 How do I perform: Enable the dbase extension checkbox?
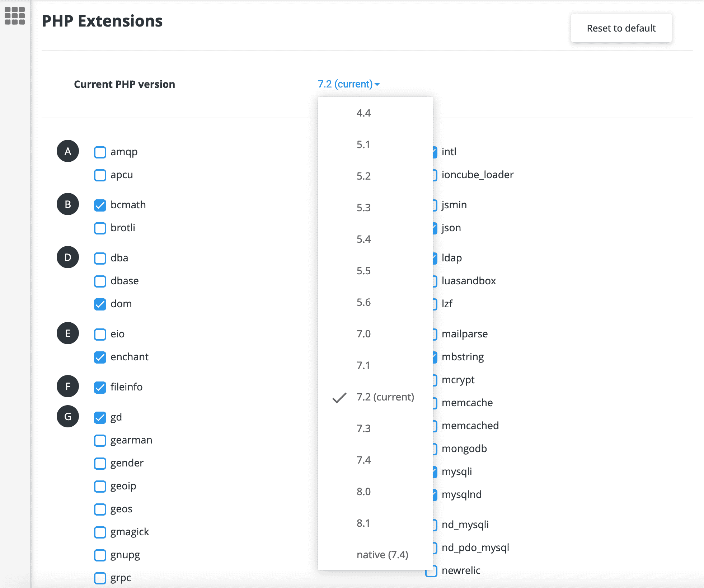point(100,281)
